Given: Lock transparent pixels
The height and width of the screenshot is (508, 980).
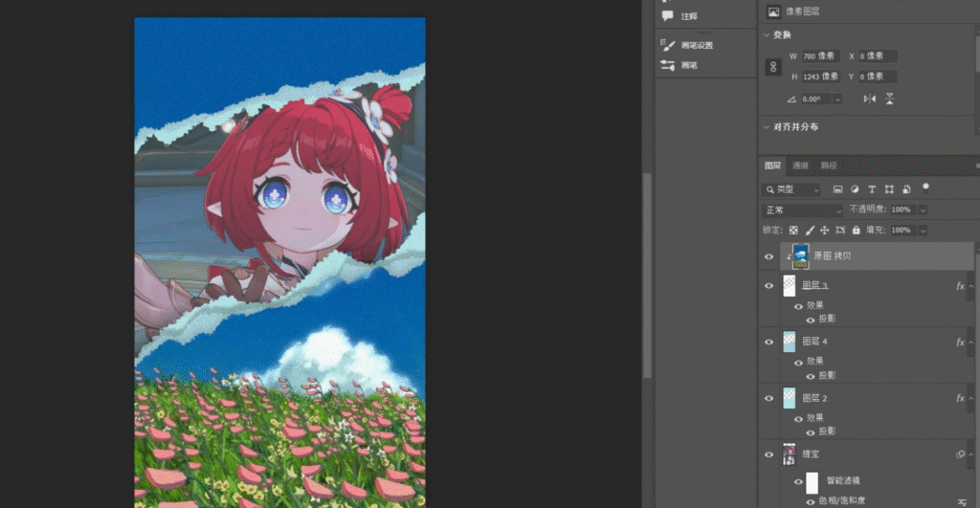Looking at the screenshot, I should coord(793,230).
